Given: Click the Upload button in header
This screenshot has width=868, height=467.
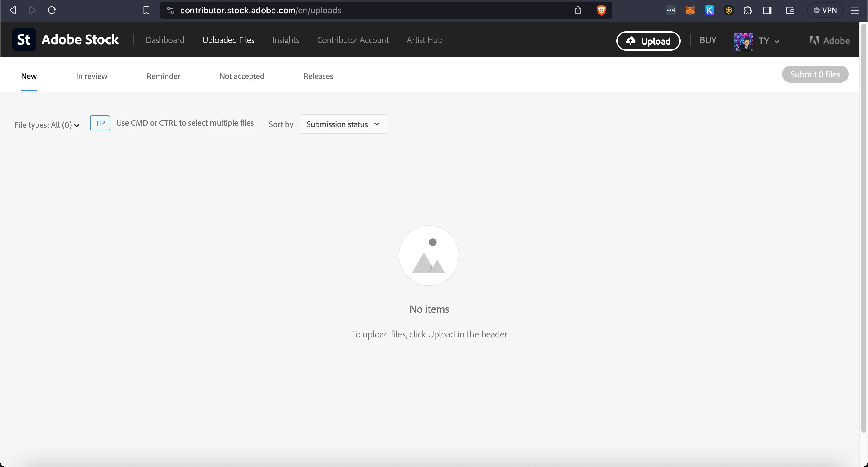Looking at the screenshot, I should 648,41.
